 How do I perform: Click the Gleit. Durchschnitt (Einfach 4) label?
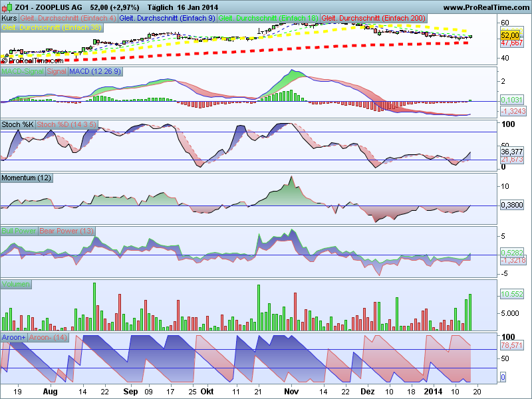[68, 19]
